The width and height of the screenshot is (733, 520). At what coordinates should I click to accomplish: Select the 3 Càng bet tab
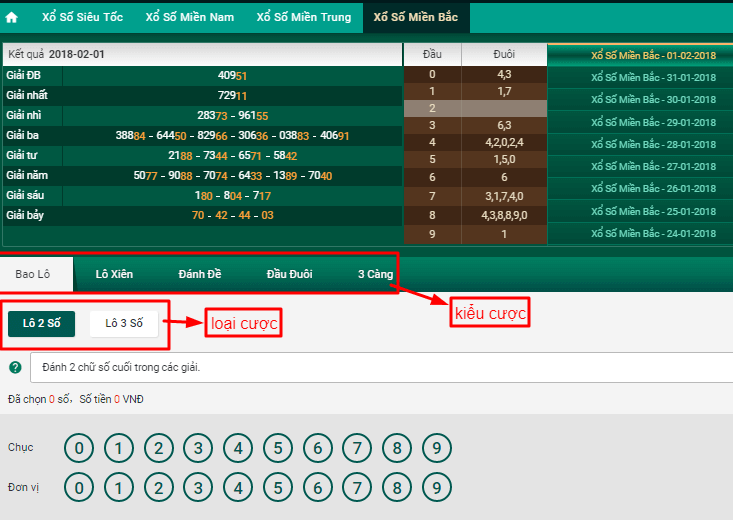point(375,274)
